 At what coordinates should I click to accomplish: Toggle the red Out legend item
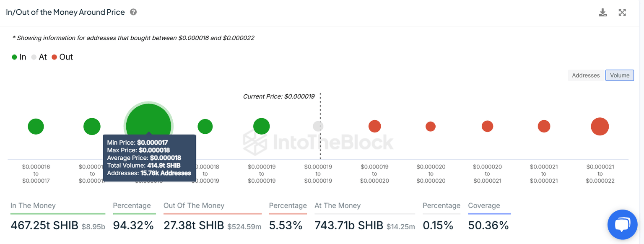click(x=62, y=57)
